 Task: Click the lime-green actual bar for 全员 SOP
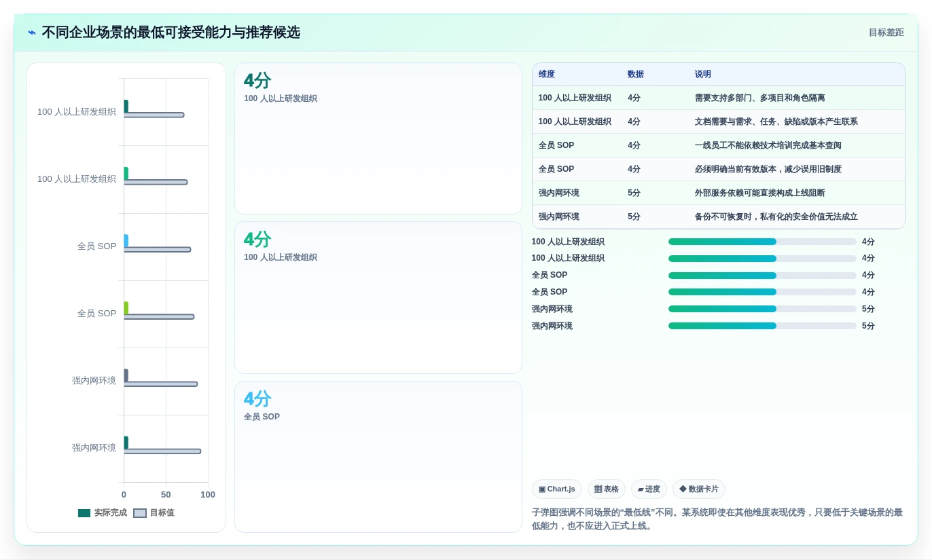126,307
